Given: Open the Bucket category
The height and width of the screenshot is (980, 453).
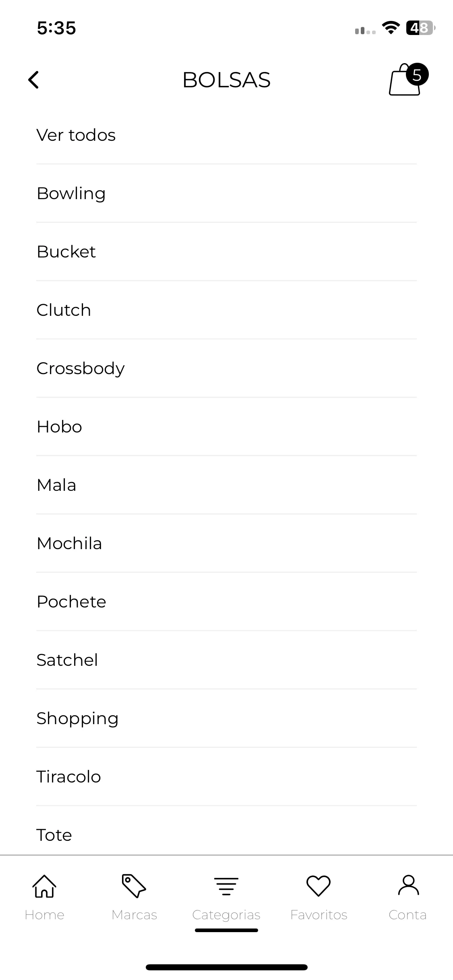Looking at the screenshot, I should (226, 252).
